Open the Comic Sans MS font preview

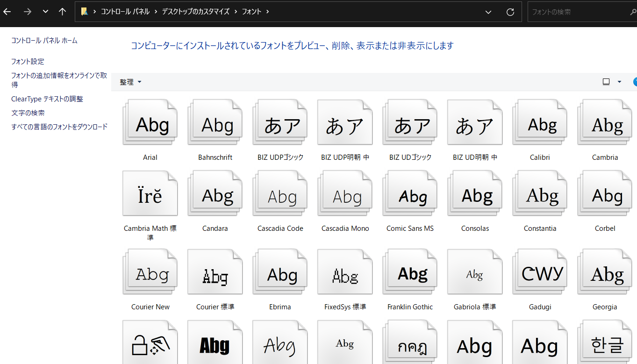410,193
